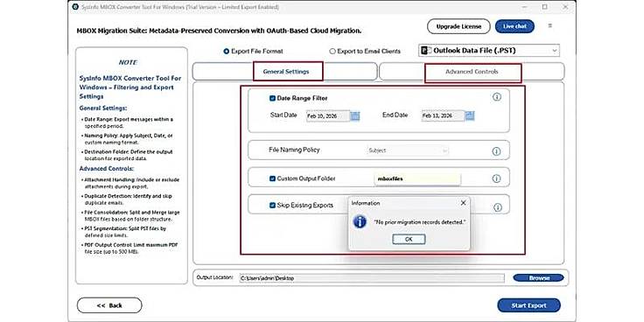Click the info icon for File Naming Policy
The width and height of the screenshot is (644, 322).
click(496, 151)
